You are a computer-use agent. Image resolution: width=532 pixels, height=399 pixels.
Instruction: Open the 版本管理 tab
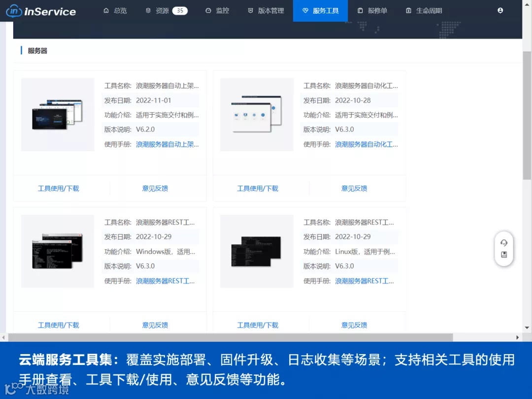click(266, 10)
